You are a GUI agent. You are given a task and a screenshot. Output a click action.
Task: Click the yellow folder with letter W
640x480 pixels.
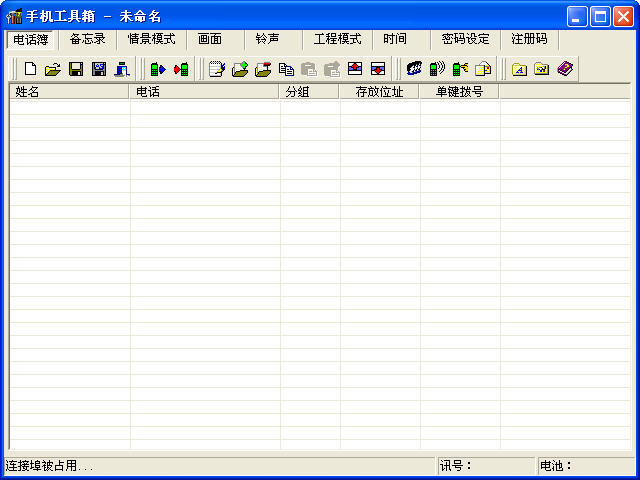click(x=542, y=69)
